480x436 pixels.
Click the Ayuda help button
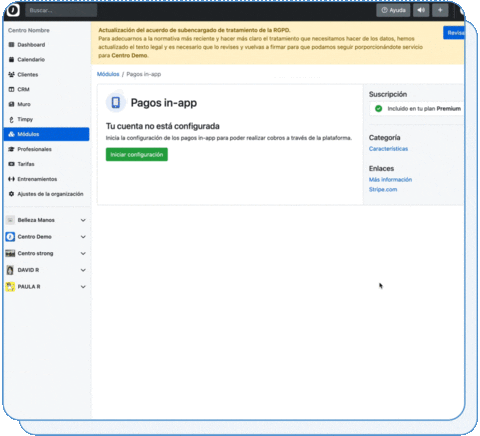(393, 10)
